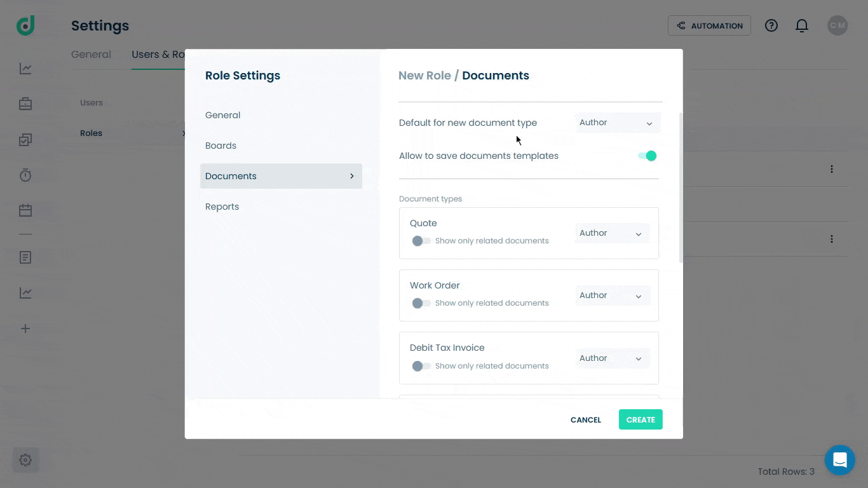The width and height of the screenshot is (868, 488).
Task: Select Users in the left list
Action: (x=92, y=102)
